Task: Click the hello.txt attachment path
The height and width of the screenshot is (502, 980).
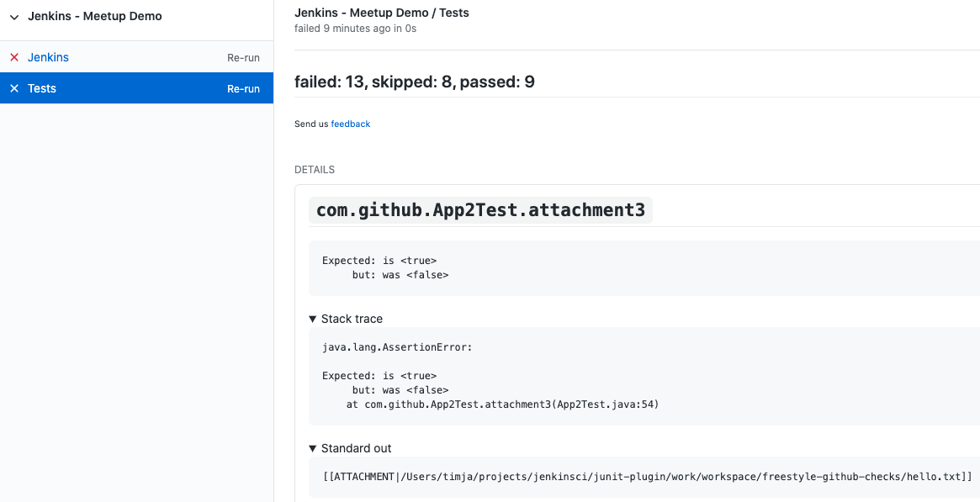Action: [644, 476]
